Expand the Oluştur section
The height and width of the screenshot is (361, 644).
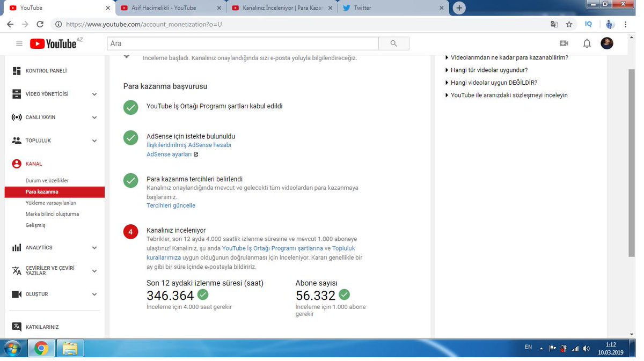click(x=94, y=294)
